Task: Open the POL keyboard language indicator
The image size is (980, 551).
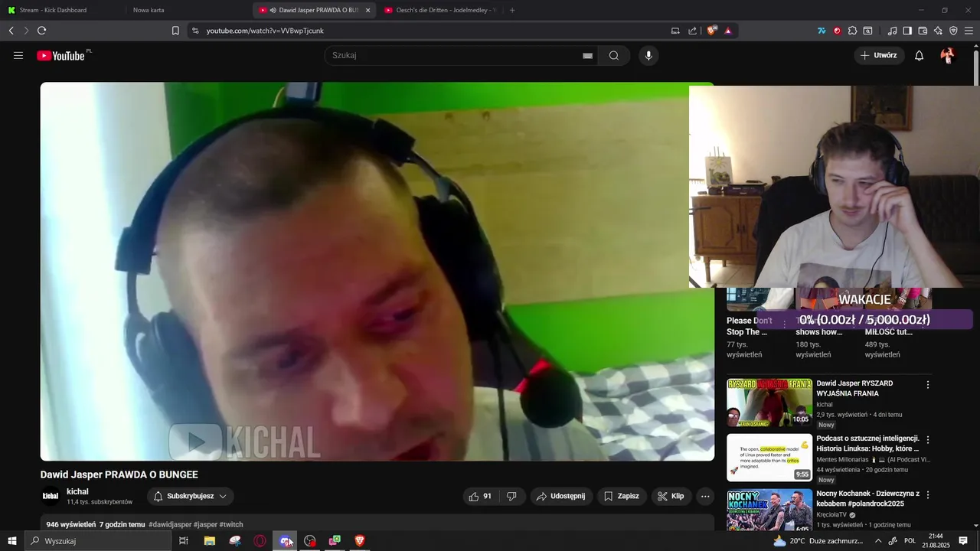Action: click(910, 541)
